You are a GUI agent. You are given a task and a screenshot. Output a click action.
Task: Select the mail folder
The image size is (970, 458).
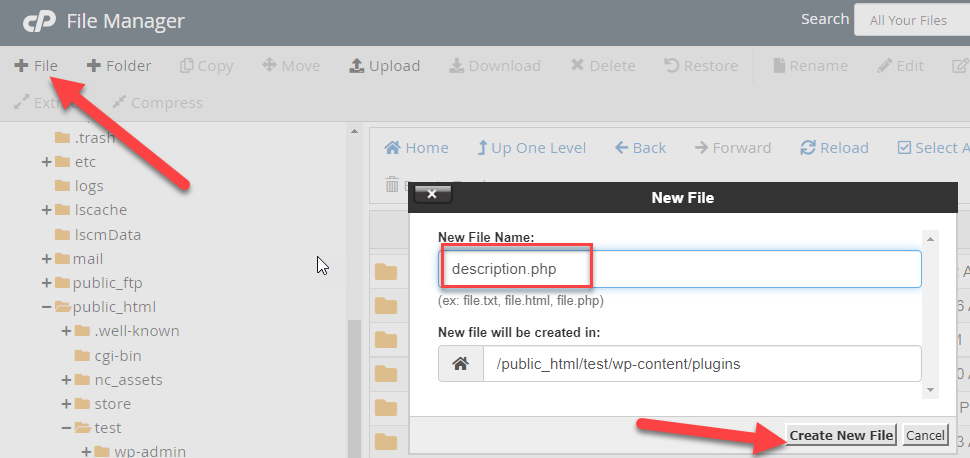tap(79, 259)
